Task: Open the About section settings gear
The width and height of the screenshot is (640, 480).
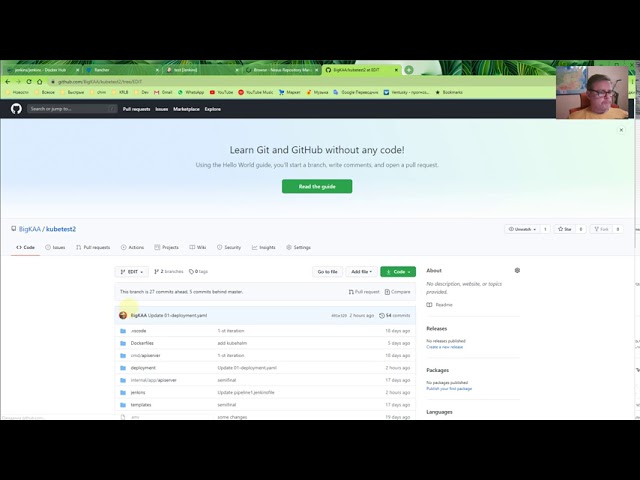Action: tap(517, 270)
